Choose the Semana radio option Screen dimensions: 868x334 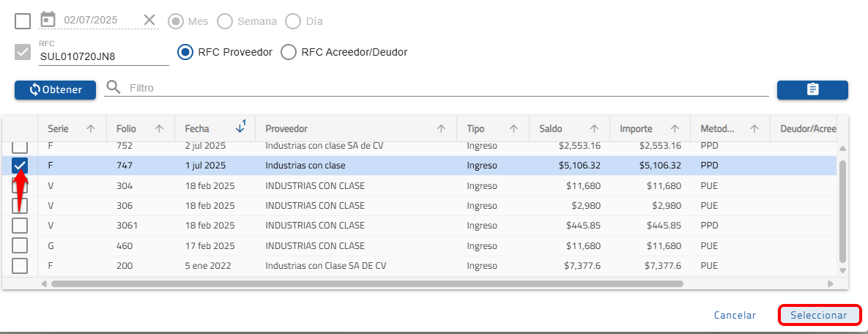(x=225, y=21)
